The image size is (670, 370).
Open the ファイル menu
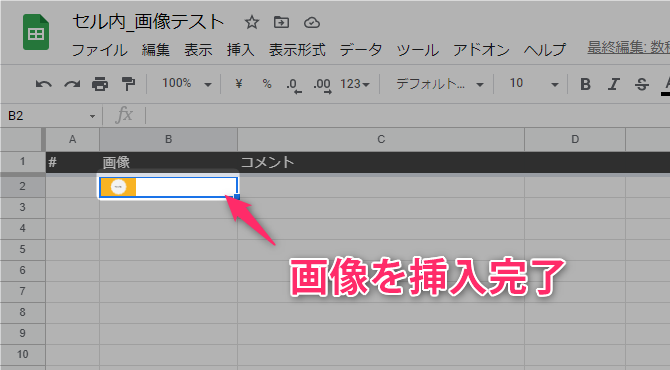(100, 50)
